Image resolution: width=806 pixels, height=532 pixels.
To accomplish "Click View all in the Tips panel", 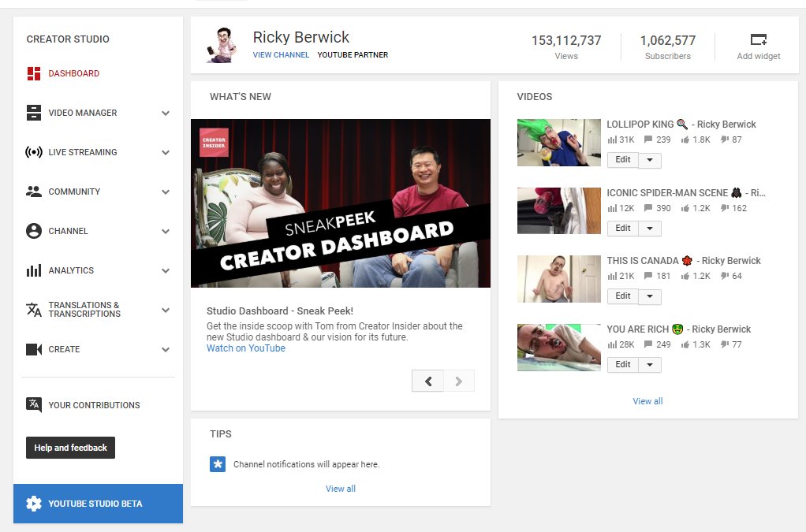I will tap(340, 489).
